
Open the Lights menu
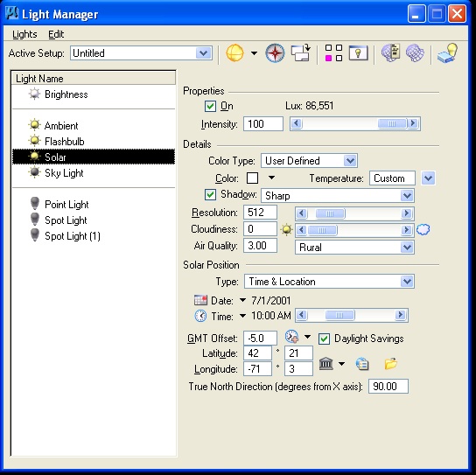pyautogui.click(x=24, y=34)
